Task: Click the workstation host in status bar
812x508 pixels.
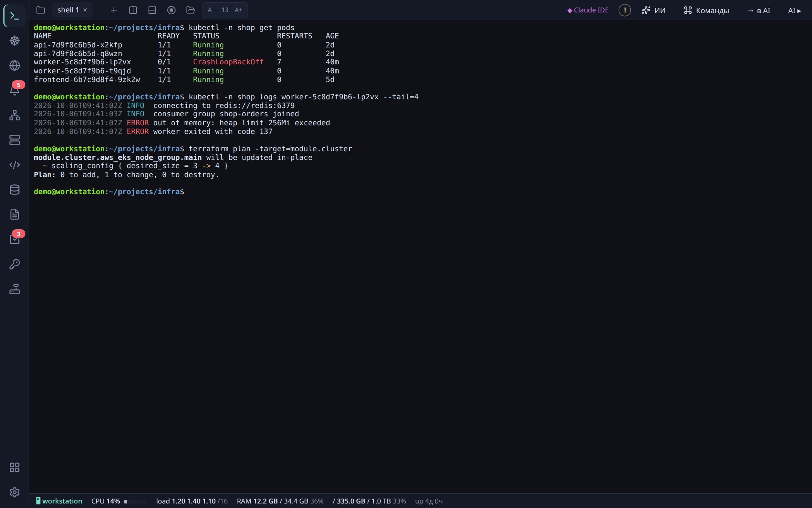Action: coord(59,501)
